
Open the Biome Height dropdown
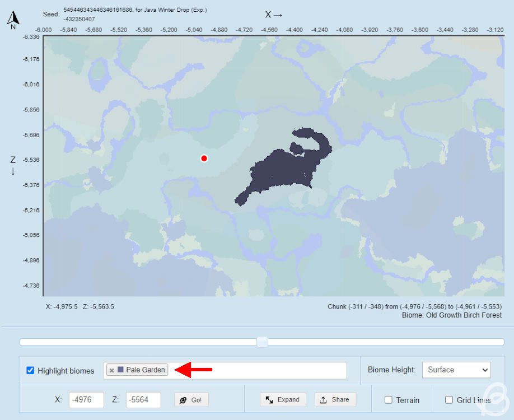456,370
